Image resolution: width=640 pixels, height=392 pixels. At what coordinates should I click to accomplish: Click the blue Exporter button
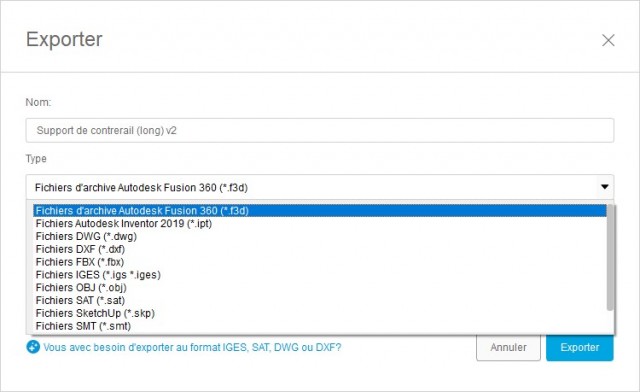pyautogui.click(x=580, y=347)
